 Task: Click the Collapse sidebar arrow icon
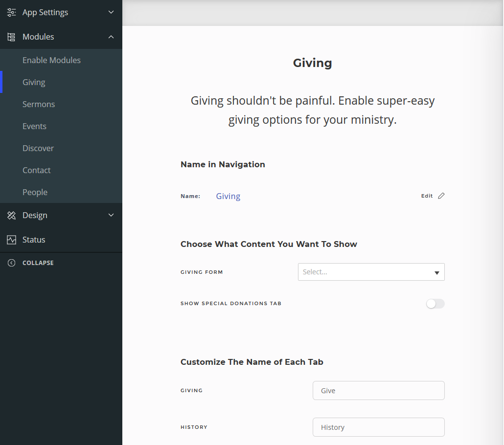pyautogui.click(x=11, y=263)
